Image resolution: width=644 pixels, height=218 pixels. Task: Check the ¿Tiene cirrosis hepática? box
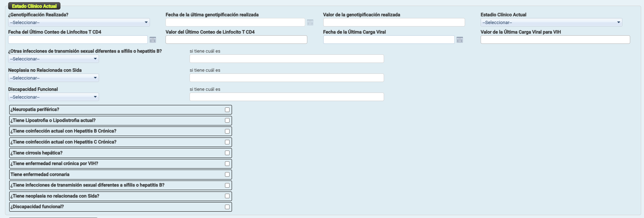click(227, 153)
